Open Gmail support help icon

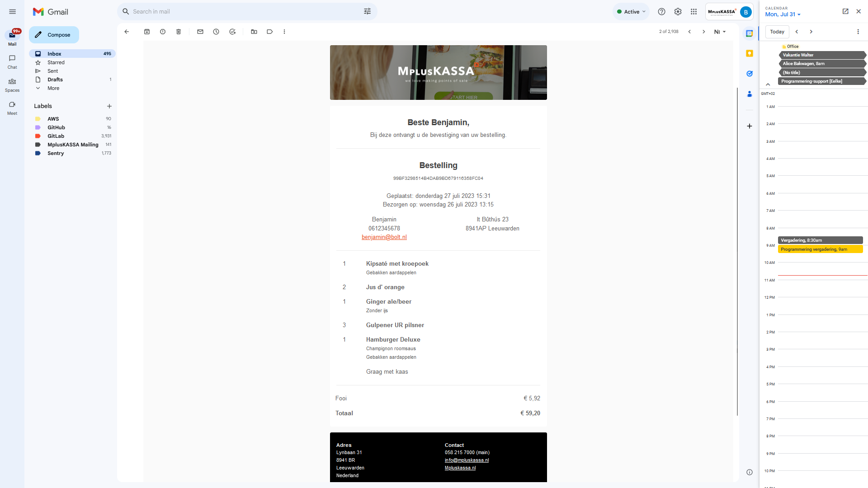pyautogui.click(x=661, y=12)
